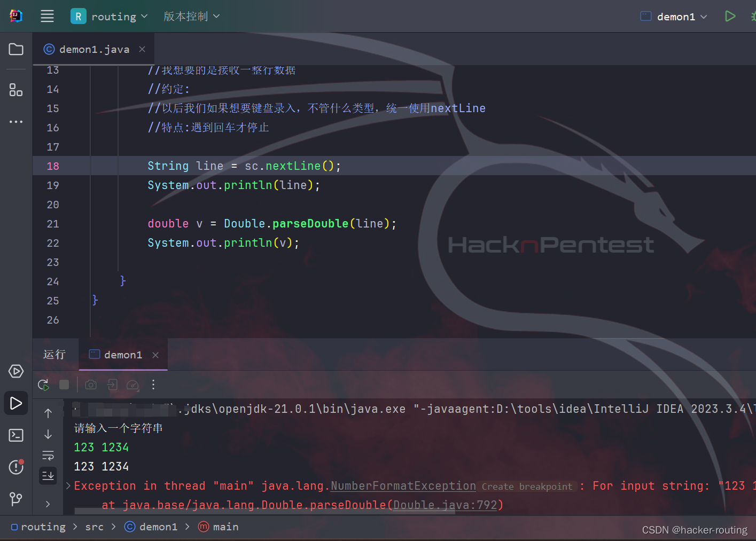756x541 pixels.
Task: Expand the hidden console gutter actions
Action: [x=48, y=504]
